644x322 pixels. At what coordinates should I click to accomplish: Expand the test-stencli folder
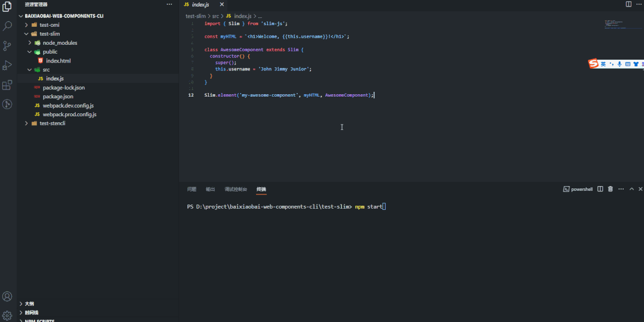point(26,123)
